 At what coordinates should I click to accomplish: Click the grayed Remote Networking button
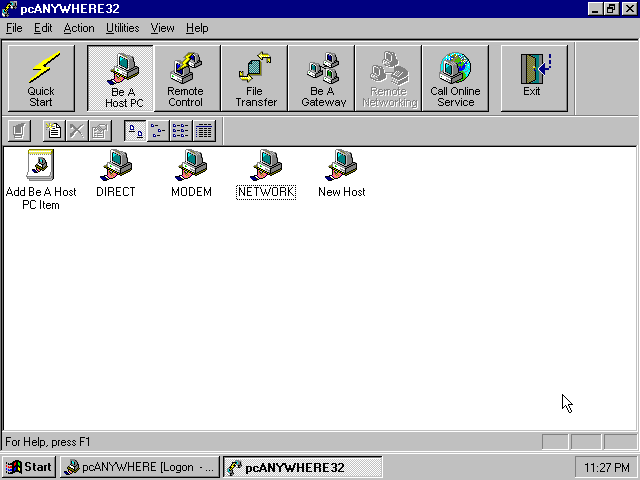pyautogui.click(x=388, y=78)
